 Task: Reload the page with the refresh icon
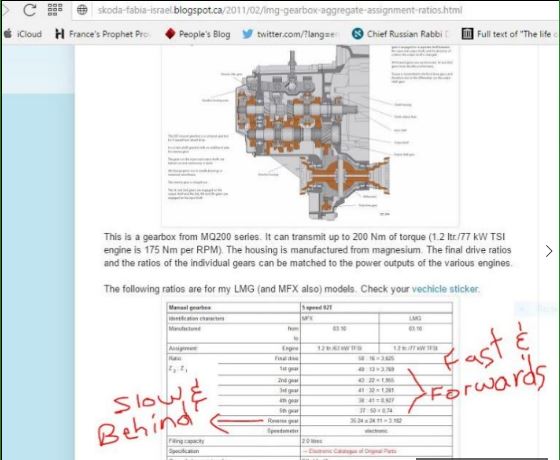pyautogui.click(x=29, y=10)
